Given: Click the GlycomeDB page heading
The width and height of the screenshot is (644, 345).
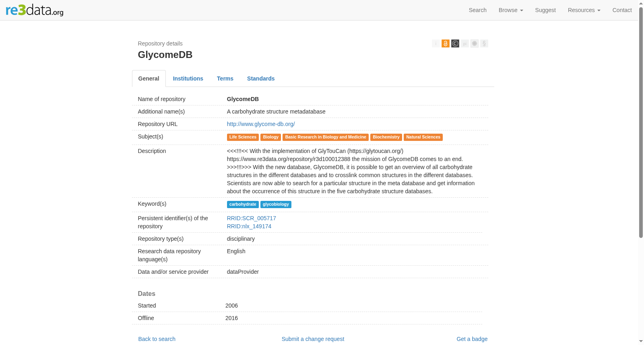Looking at the screenshot, I should (x=165, y=55).
